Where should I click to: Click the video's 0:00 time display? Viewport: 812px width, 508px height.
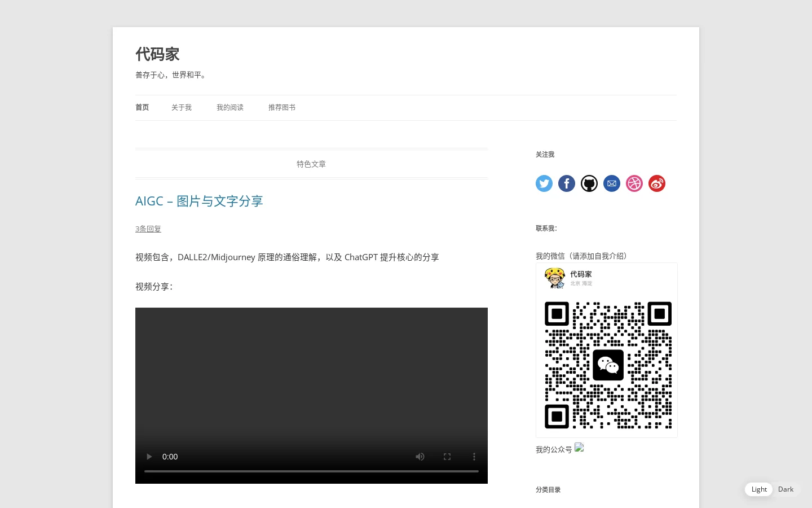click(170, 457)
